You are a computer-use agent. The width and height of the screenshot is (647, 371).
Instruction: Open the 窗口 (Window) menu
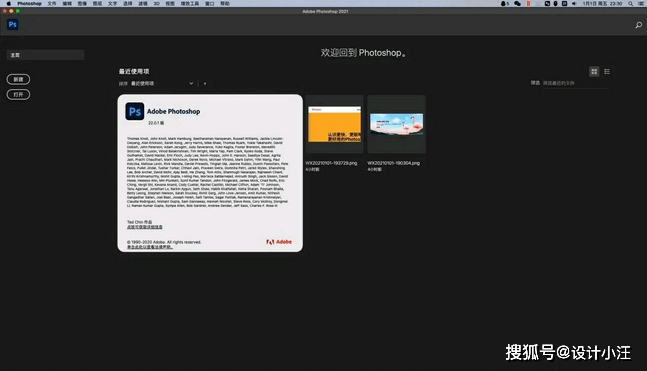[x=210, y=3]
